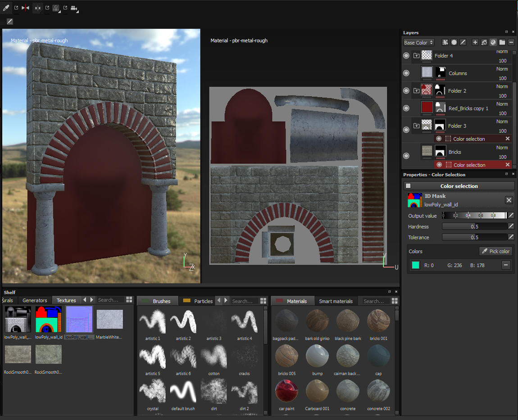Open the camera options dropdown

(x=74, y=8)
